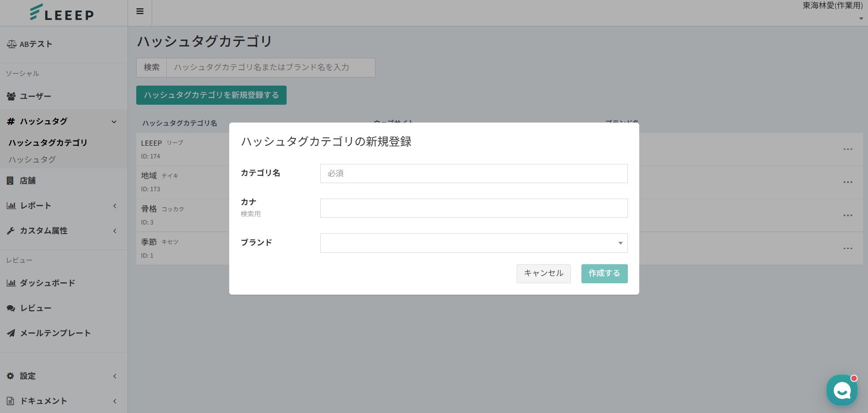Focus the category name input field
Screen dimensions: 868x413
click(x=474, y=173)
